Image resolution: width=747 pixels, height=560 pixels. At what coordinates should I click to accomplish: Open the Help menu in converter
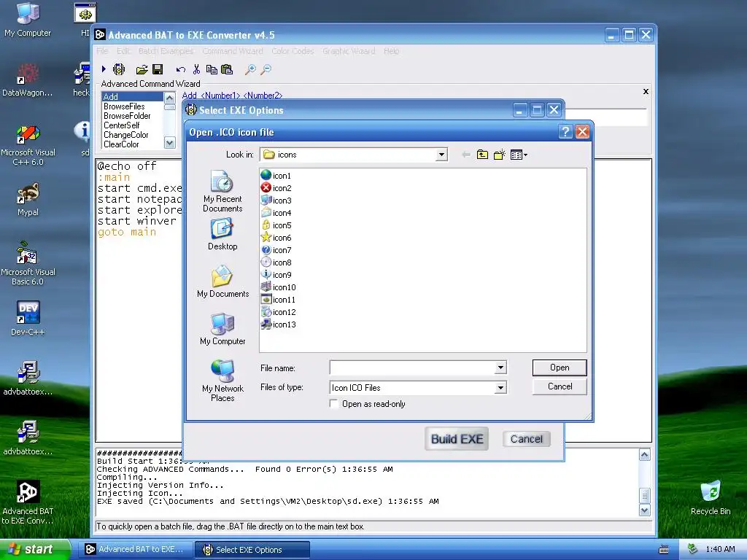pos(391,51)
